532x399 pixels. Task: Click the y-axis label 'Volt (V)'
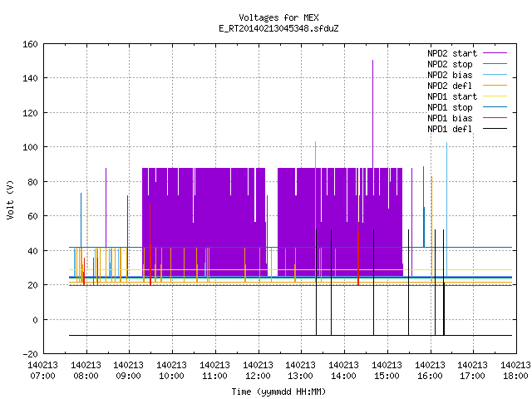click(x=10, y=199)
